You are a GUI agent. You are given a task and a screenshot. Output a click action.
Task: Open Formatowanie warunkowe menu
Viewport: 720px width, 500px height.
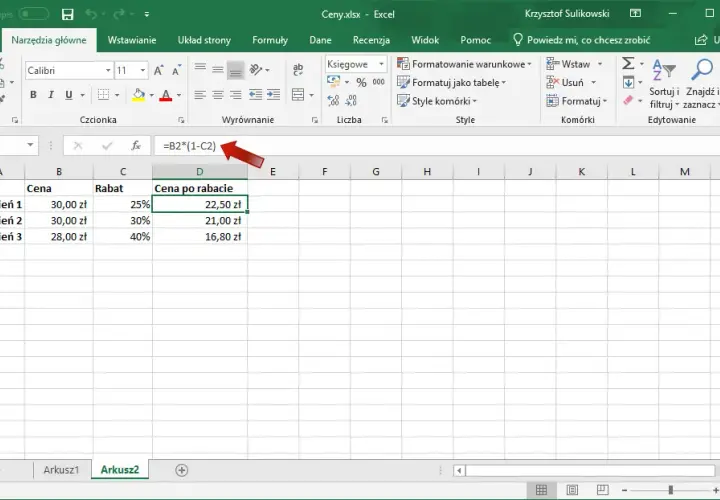click(464, 64)
